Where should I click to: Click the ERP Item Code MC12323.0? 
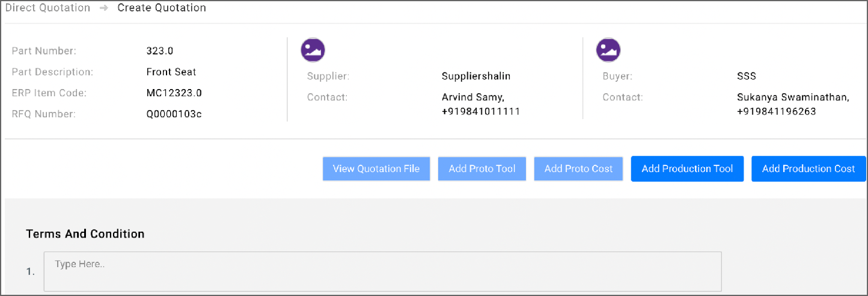point(174,93)
